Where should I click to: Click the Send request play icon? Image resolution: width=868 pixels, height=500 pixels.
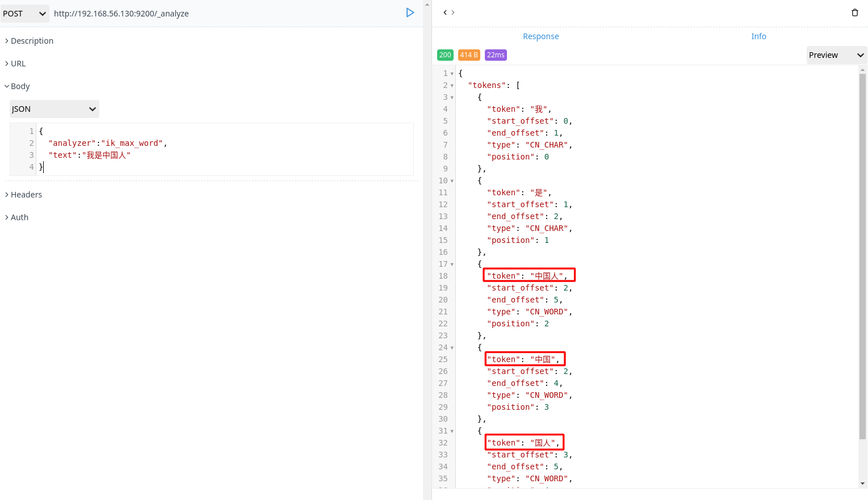coord(410,12)
